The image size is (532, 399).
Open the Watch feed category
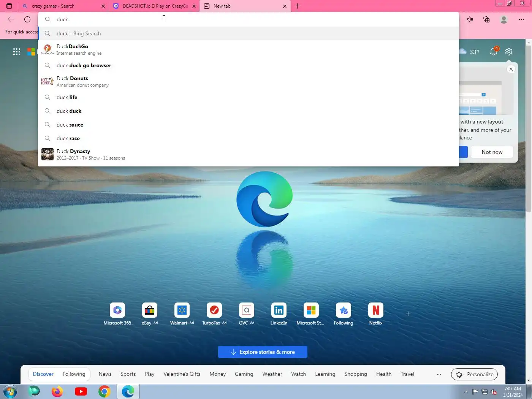coord(299,374)
